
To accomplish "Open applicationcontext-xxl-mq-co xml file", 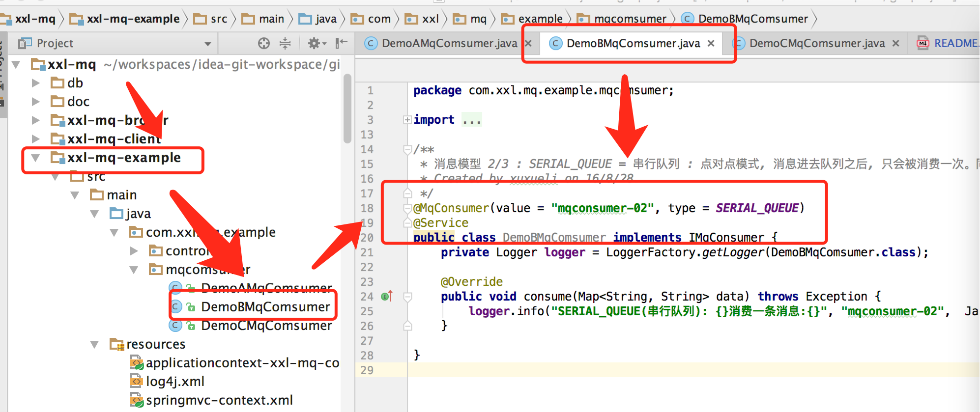I will tap(234, 363).
